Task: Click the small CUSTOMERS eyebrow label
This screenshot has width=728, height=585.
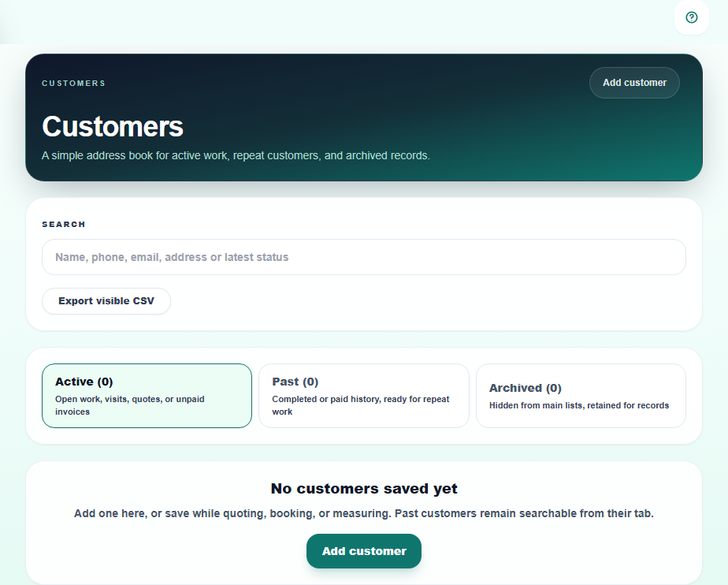Action: [x=73, y=83]
